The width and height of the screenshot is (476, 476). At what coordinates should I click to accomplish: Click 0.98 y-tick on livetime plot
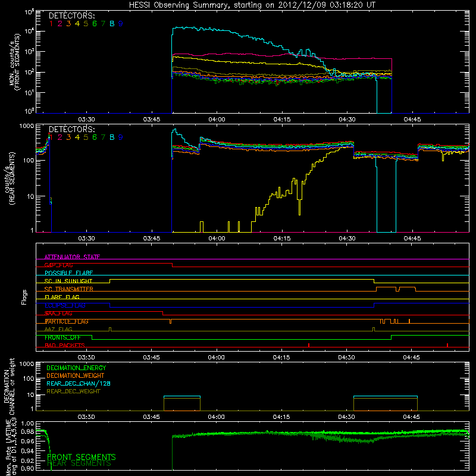tap(27, 432)
